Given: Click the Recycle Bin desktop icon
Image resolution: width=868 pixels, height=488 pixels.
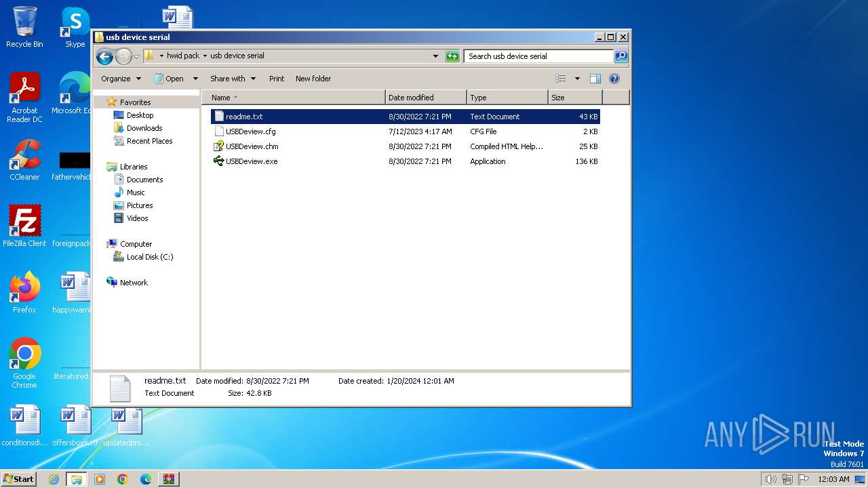Looking at the screenshot, I should click(x=24, y=27).
